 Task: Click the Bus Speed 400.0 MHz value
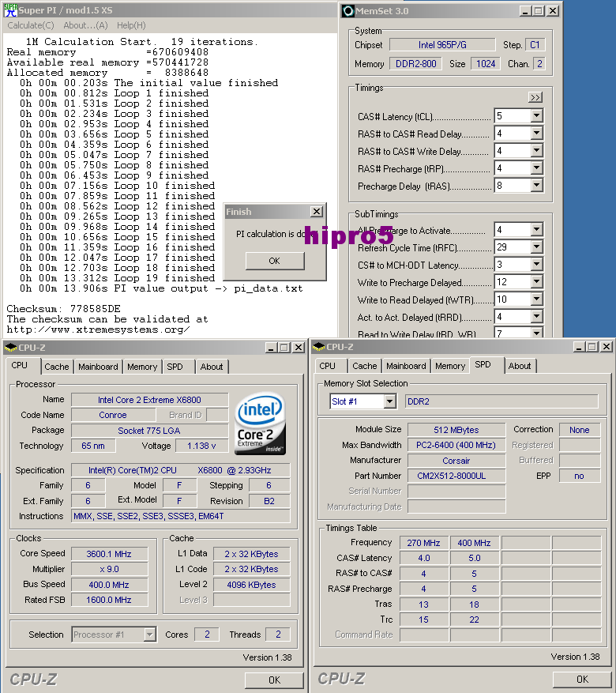[109, 585]
